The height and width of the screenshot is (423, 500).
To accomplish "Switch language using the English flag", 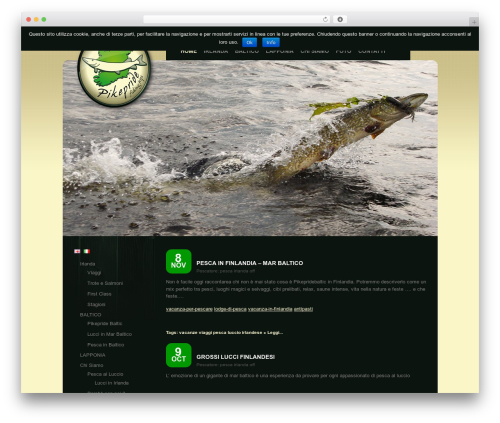I will click(x=77, y=251).
